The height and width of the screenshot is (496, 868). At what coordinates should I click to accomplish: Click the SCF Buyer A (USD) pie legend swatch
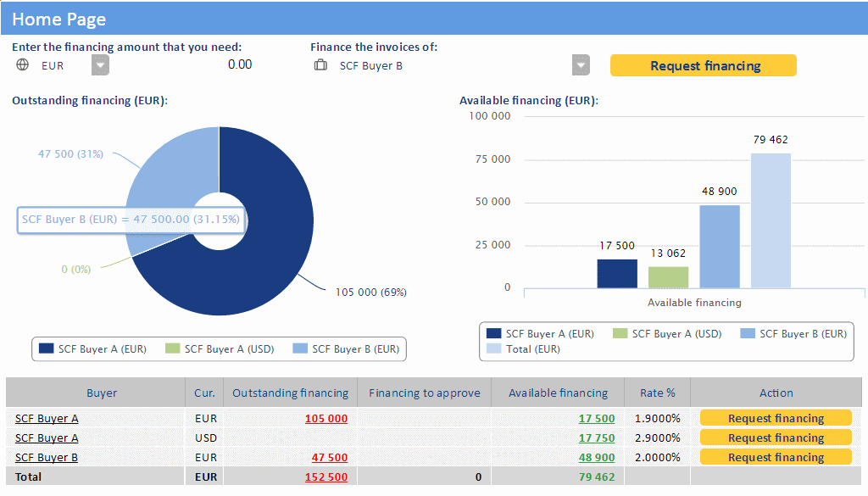pyautogui.click(x=173, y=348)
